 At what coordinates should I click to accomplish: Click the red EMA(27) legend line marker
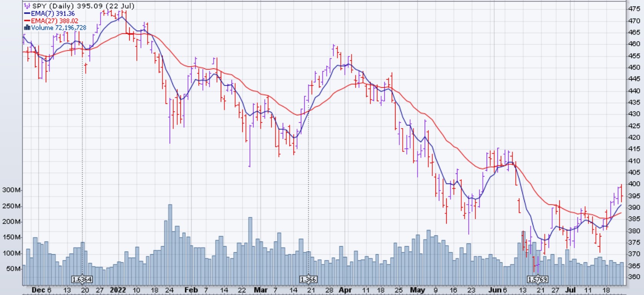pyautogui.click(x=27, y=21)
